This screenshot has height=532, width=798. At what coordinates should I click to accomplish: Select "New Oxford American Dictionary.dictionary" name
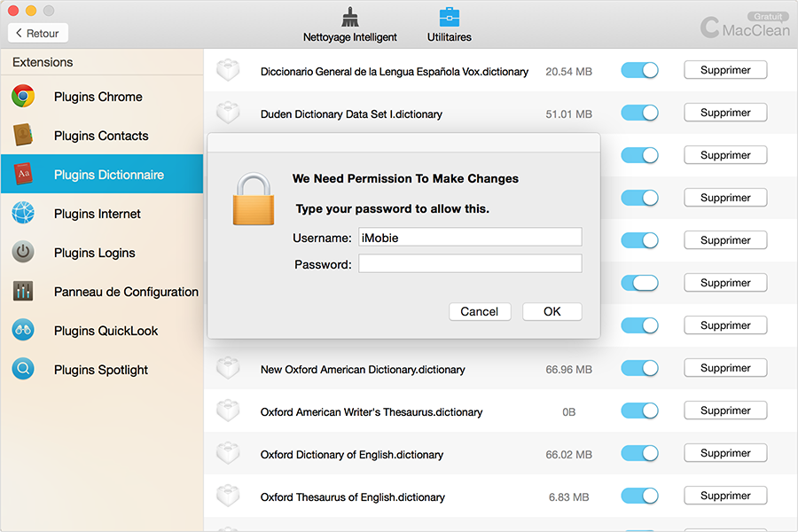[363, 370]
